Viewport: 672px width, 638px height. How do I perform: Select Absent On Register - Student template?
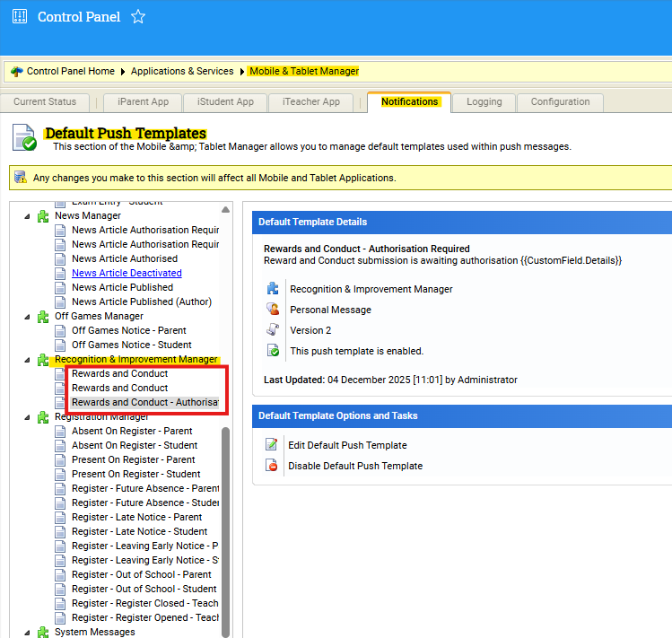point(135,445)
